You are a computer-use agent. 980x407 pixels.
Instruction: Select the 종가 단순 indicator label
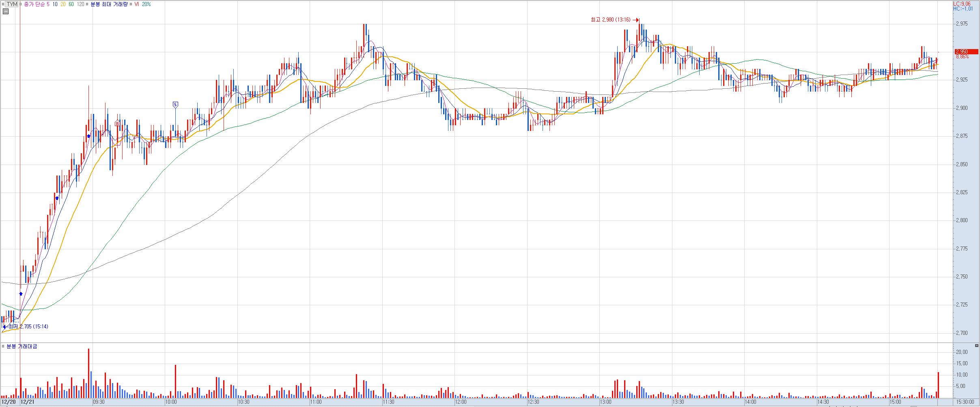pos(34,4)
